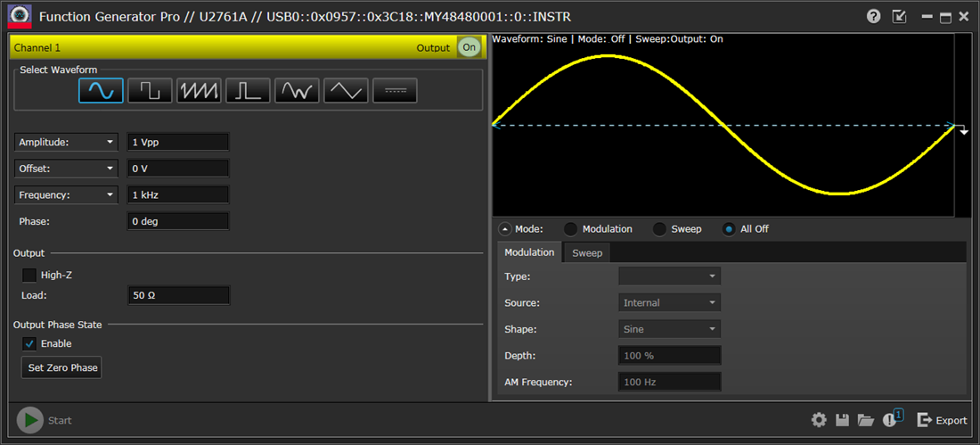Select the Triangle waveform icon

346,90
